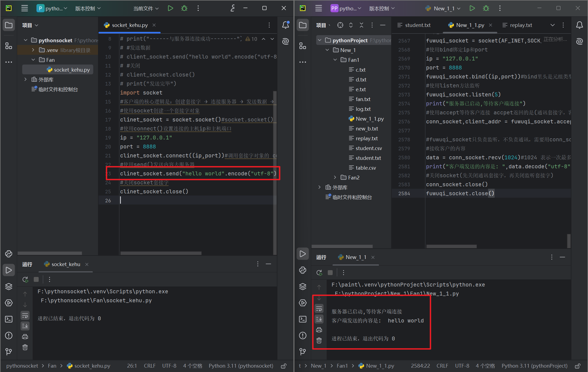Toggle read-only lock in left status bar
The image size is (588, 372).
point(284,366)
